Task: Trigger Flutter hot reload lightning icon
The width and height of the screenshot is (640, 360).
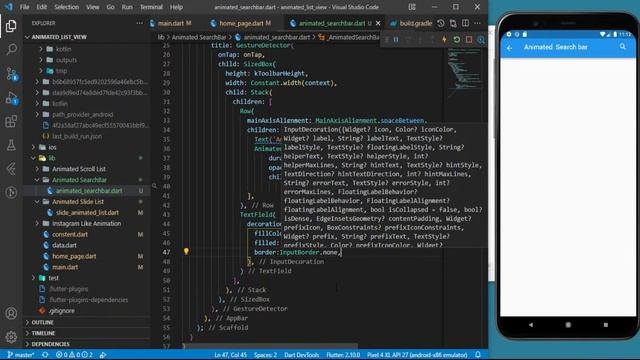Action: 444,40
